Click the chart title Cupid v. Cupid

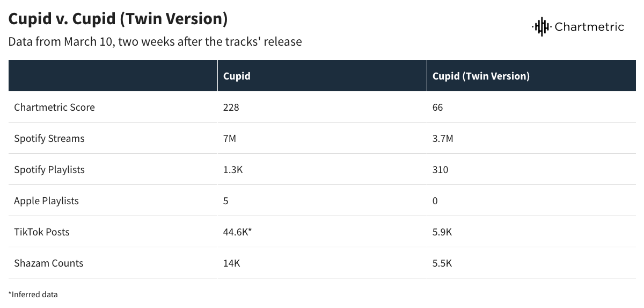coord(118,19)
